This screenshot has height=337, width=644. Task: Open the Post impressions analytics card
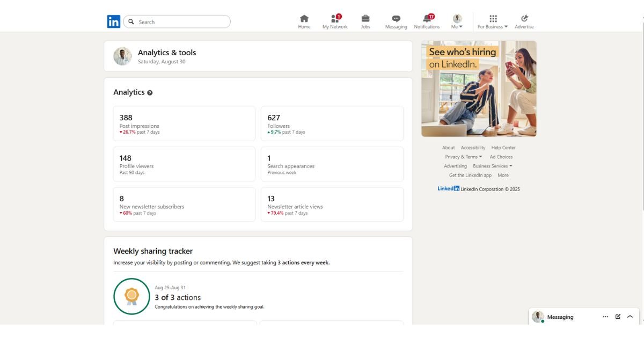[x=184, y=123]
